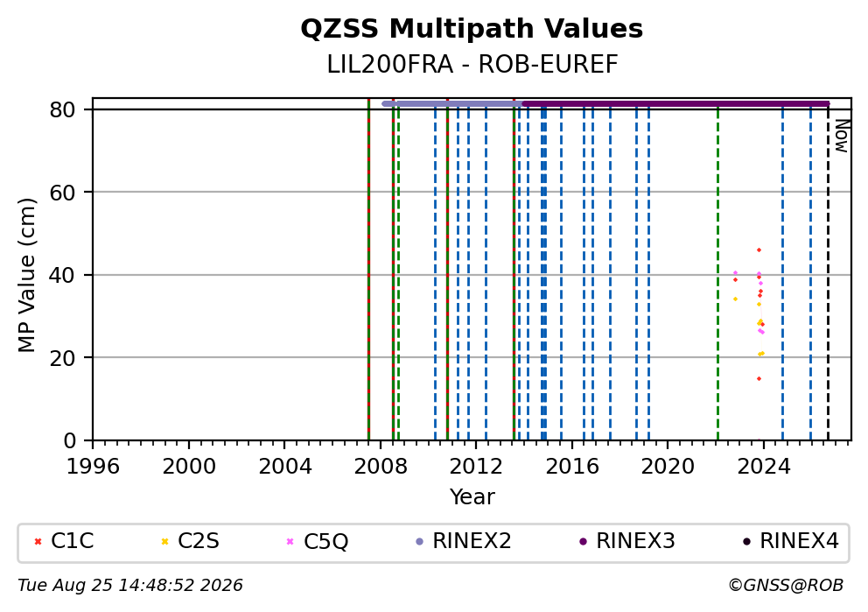Viewport: 868px width, 612px height.
Task: Click the Year axis label
Action: click(x=472, y=496)
